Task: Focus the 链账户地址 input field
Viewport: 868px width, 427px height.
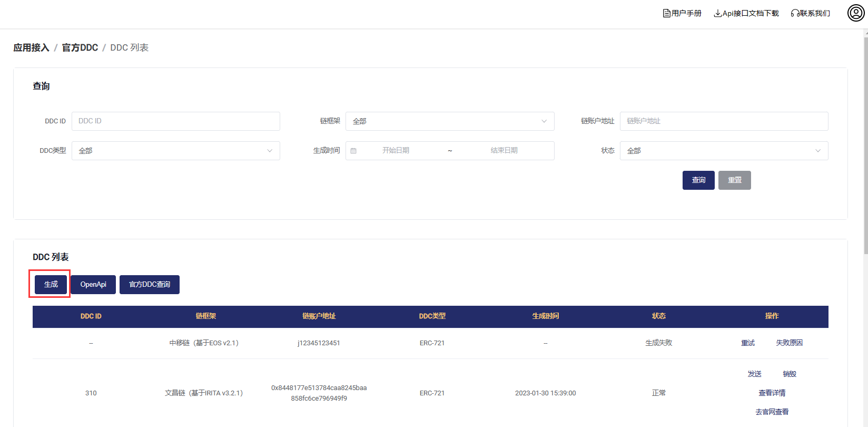Action: (724, 121)
